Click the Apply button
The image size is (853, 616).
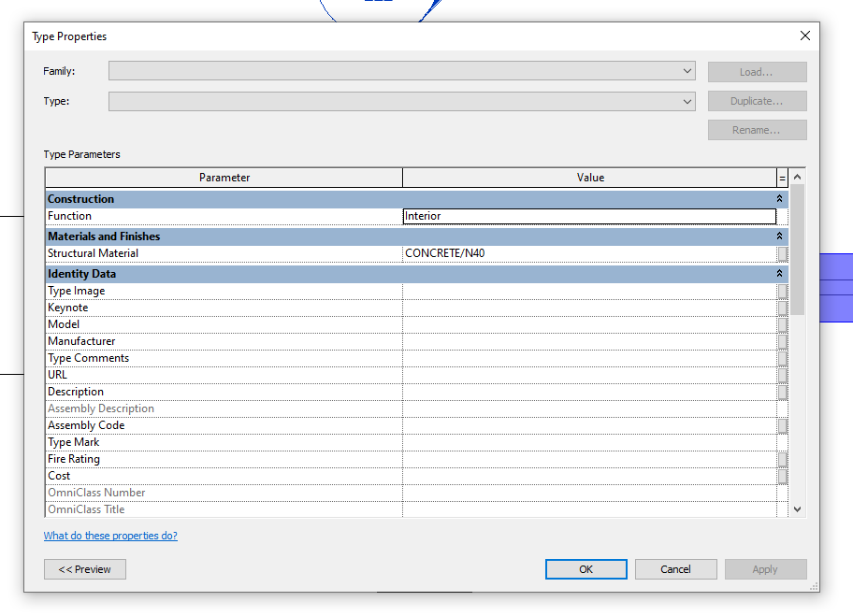(x=765, y=569)
